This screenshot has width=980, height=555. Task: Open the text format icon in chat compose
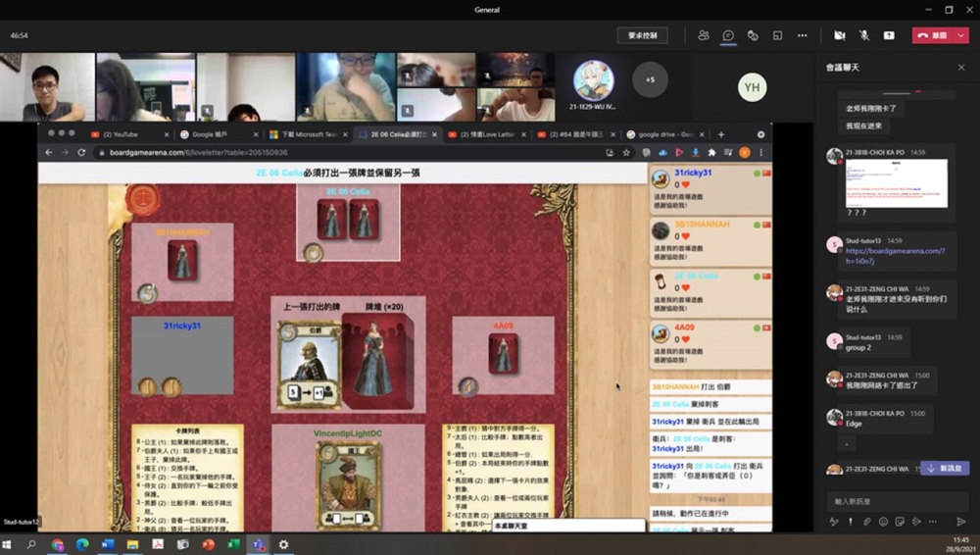pos(834,522)
